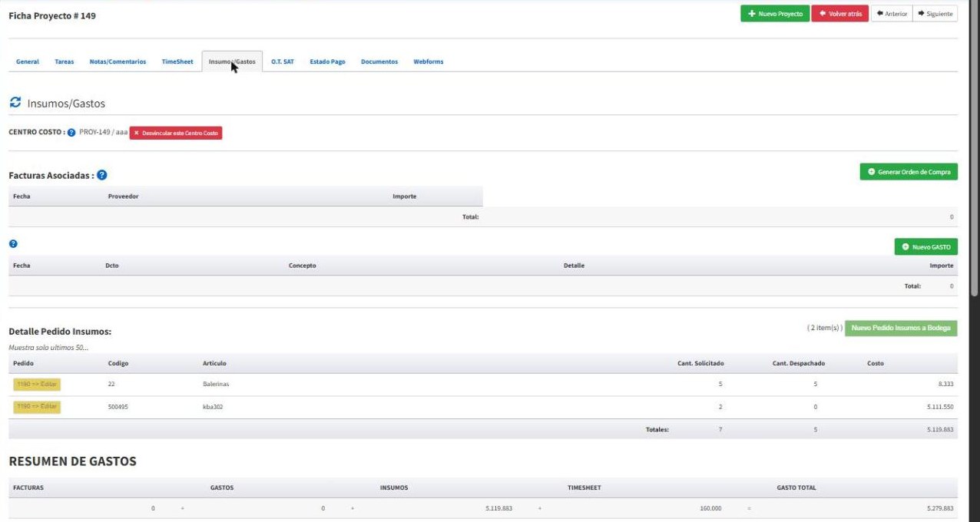
Task: Click Desvincular este Centro Costo
Action: tap(176, 134)
